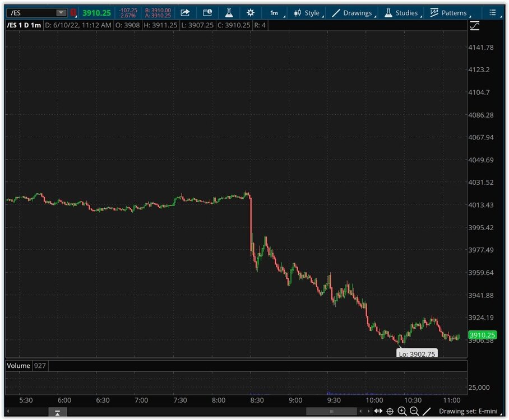Expand the list menu at toolbar end
The width and height of the screenshot is (509, 420).
492,12
